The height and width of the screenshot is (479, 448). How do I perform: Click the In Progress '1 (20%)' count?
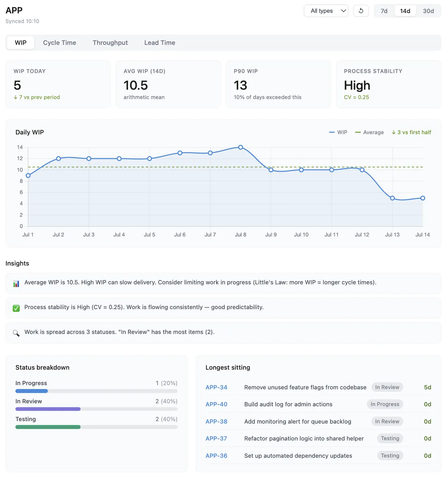click(167, 383)
